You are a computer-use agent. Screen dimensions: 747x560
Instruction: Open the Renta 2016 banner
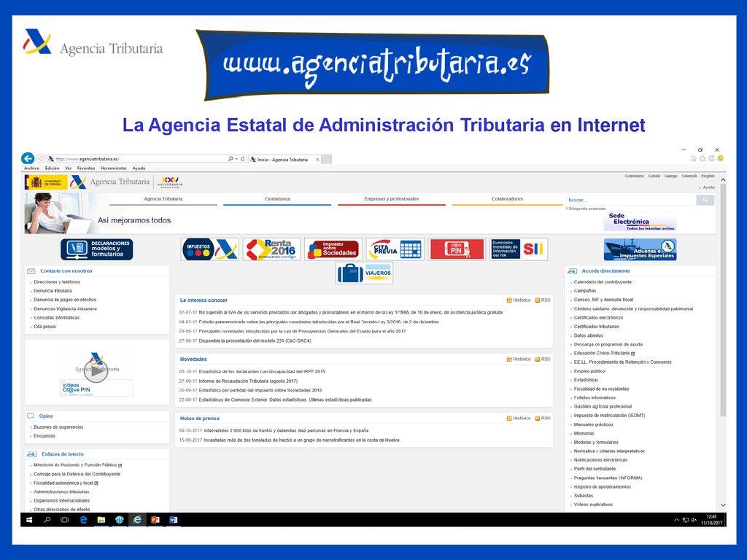coord(271,249)
